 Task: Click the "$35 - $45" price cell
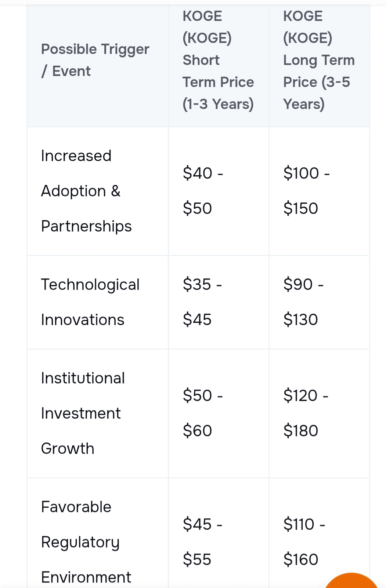tap(202, 302)
